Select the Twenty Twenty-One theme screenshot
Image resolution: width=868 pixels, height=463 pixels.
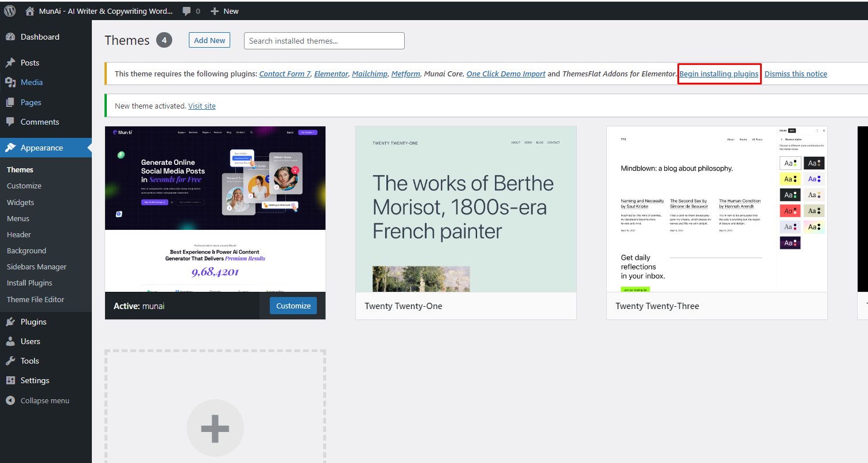(x=466, y=209)
